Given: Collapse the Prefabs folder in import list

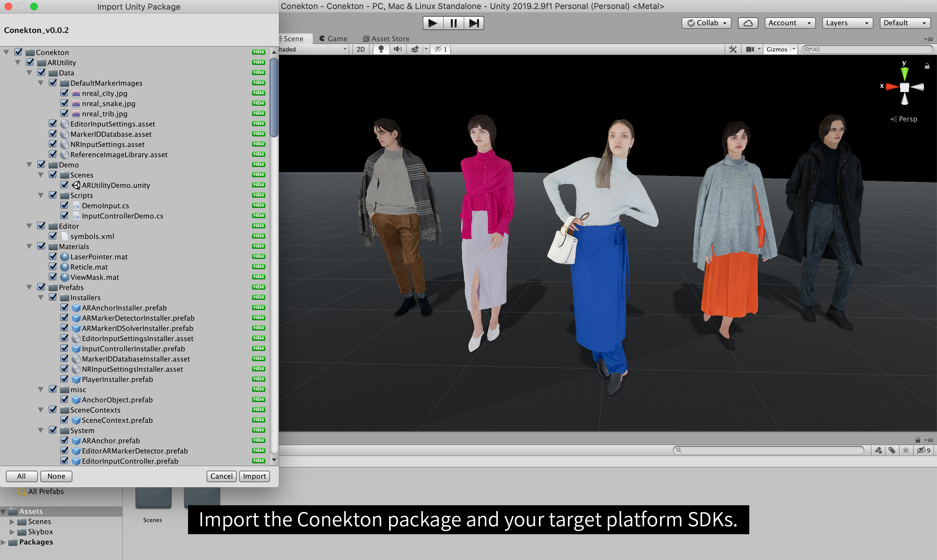Looking at the screenshot, I should click(29, 287).
